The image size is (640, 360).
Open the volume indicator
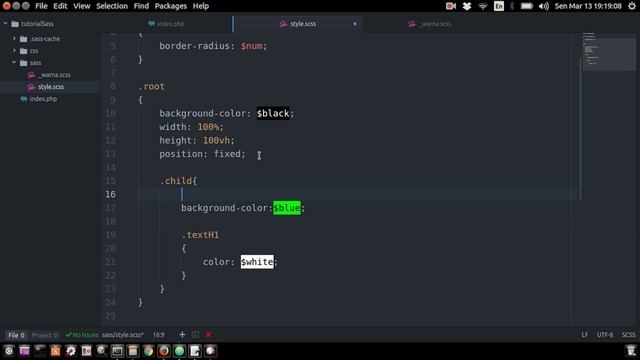544,6
